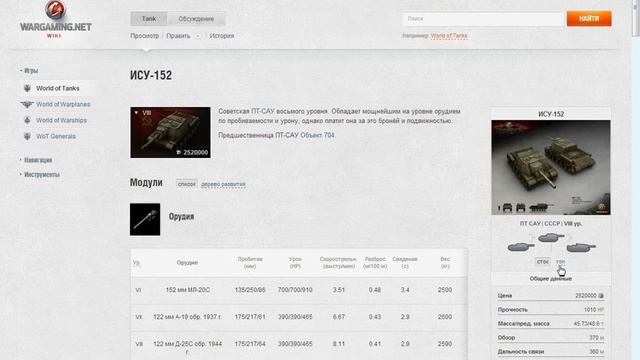Image resolution: width=640 pixels, height=360 pixels.
Task: Click the Общие данные section header
Action: [x=551, y=279]
